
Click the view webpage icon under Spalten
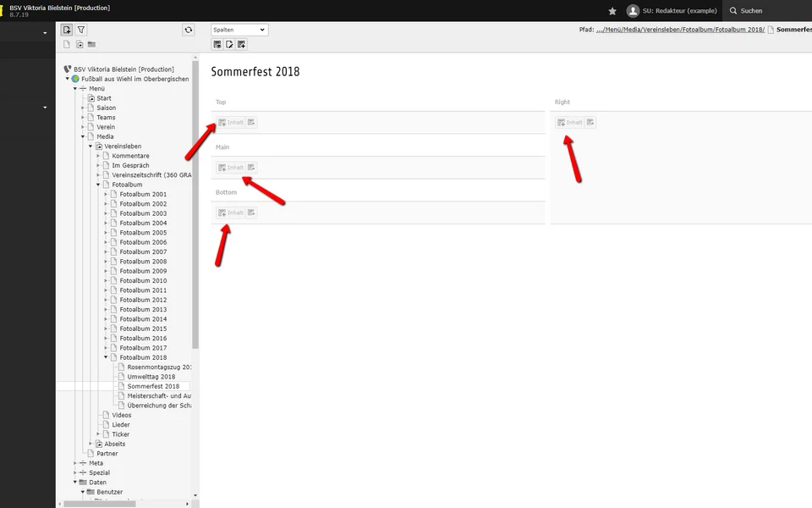(x=217, y=44)
